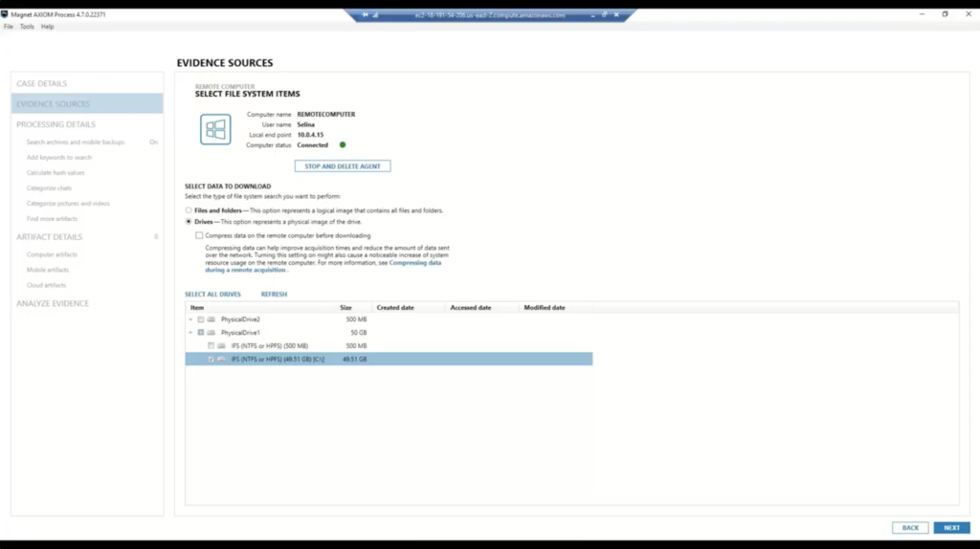
Task: Sort by Modified date column header
Action: (545, 308)
